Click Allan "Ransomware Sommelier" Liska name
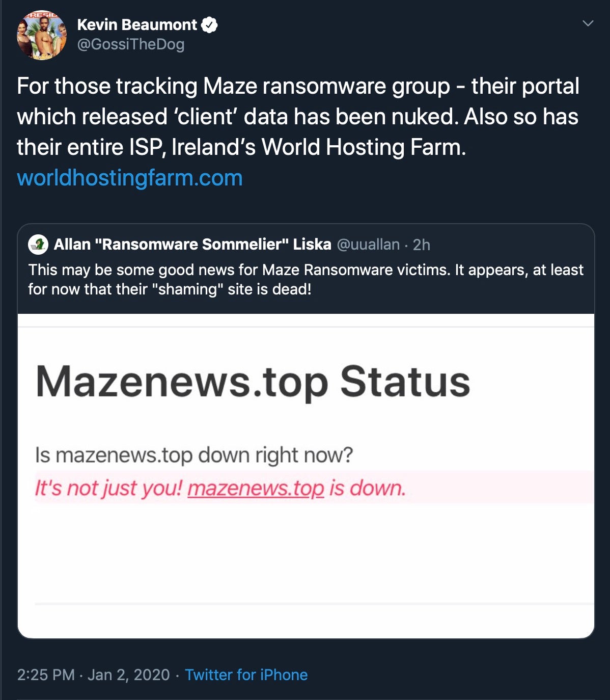The image size is (610, 700). [x=192, y=245]
